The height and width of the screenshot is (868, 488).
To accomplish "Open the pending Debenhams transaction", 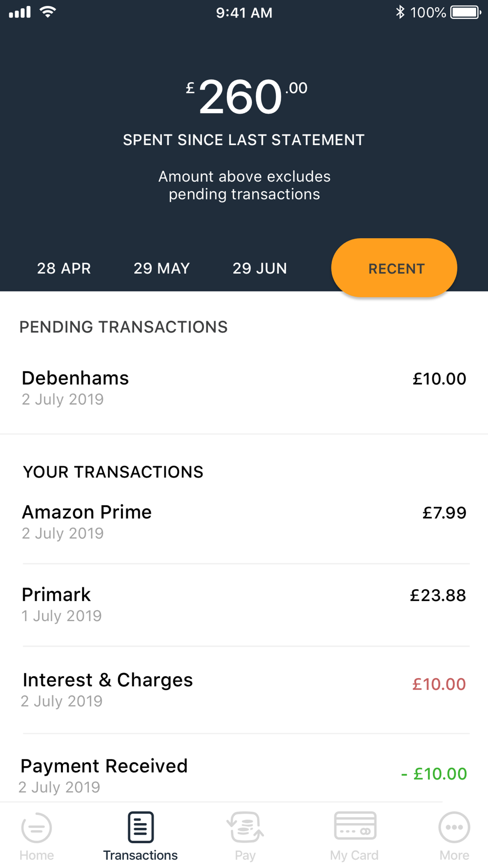I will [x=244, y=388].
